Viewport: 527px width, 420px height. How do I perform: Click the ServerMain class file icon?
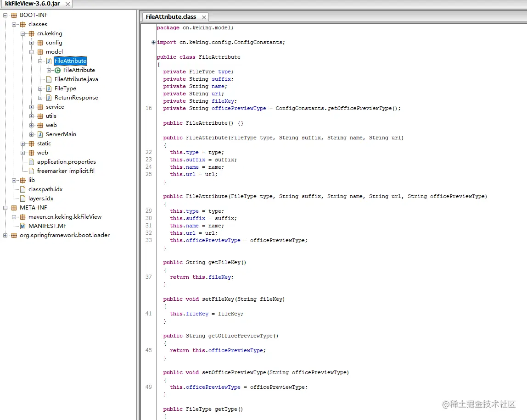40,134
